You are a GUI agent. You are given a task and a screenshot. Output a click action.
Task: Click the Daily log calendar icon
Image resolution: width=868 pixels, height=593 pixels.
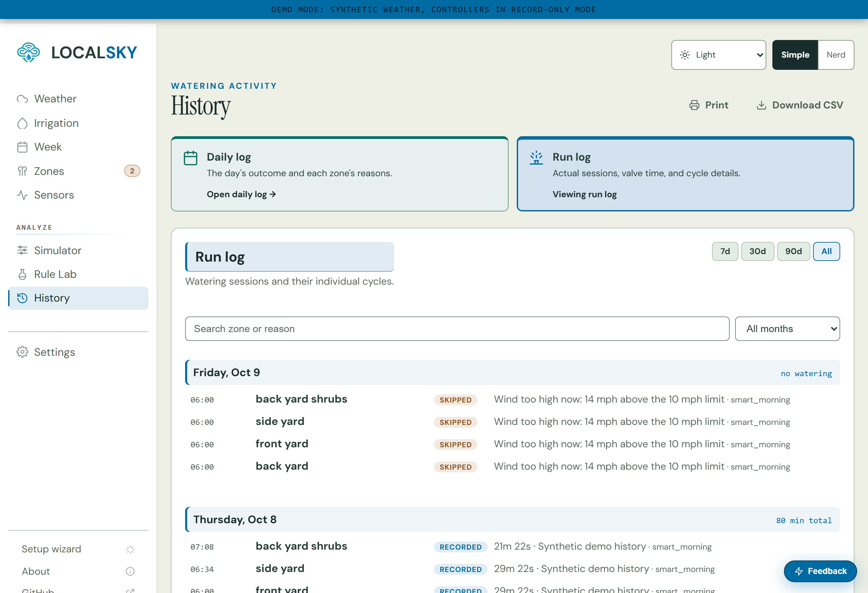point(191,158)
